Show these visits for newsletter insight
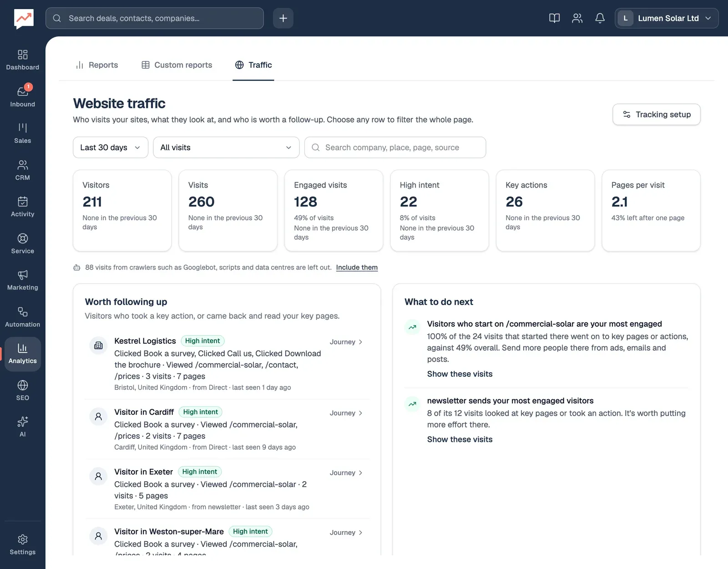The image size is (728, 569). [460, 439]
